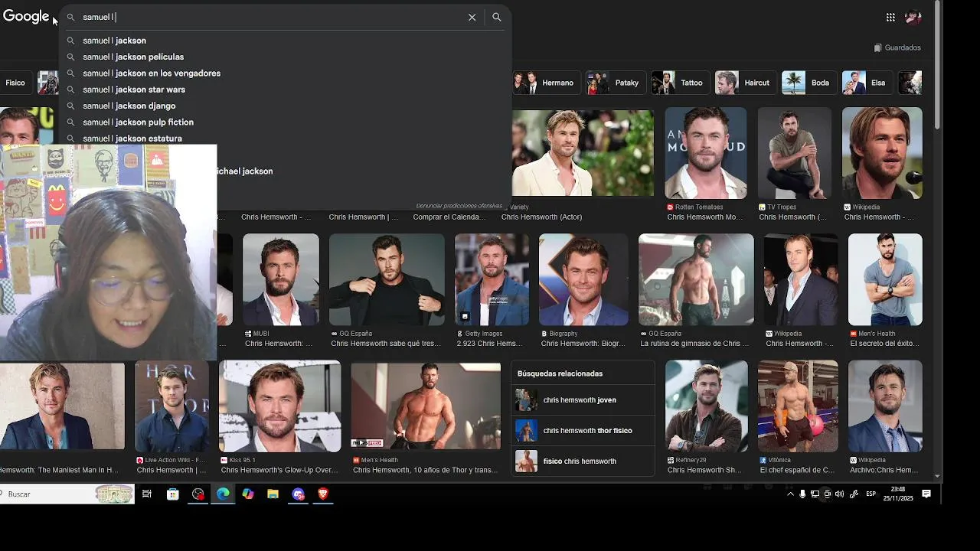Viewport: 980px width, 551px height.
Task: Filter images by the Boda chip
Action: pyautogui.click(x=808, y=83)
